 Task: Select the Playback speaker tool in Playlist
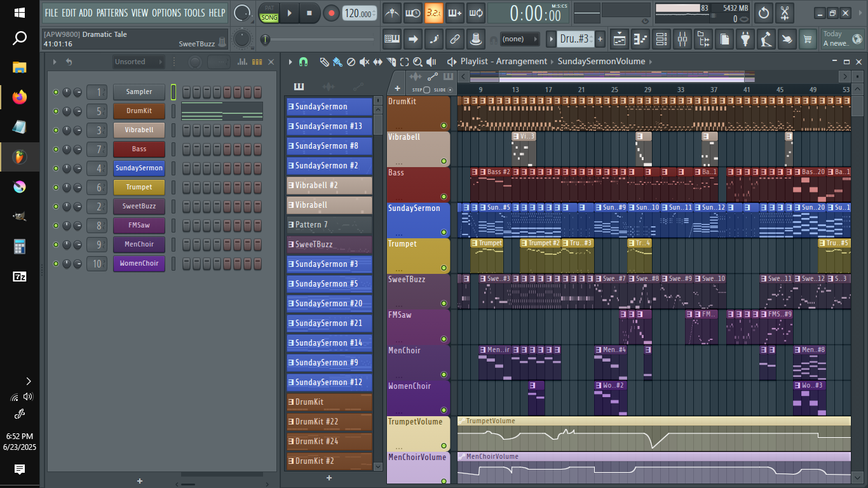pyautogui.click(x=431, y=62)
